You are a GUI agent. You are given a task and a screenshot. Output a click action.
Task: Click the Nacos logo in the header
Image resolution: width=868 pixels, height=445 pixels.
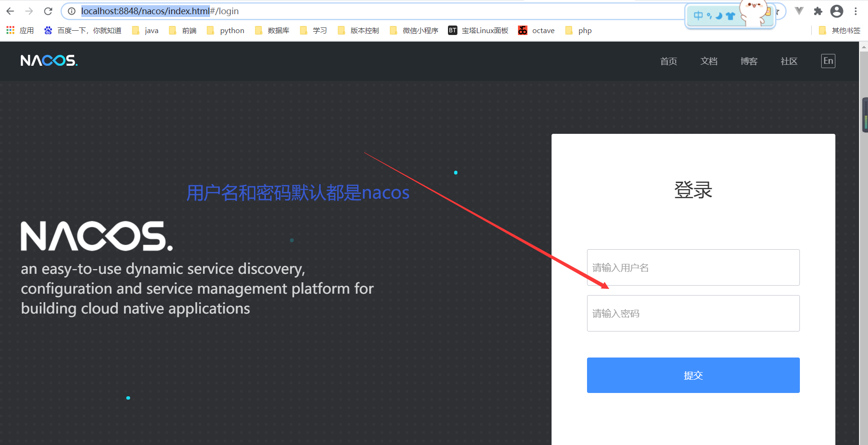coord(49,61)
